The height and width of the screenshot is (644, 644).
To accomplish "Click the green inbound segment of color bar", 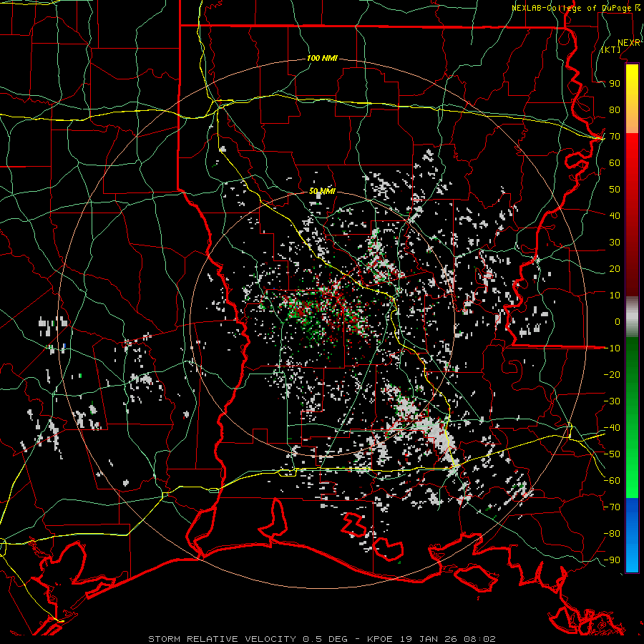I will tap(632, 417).
